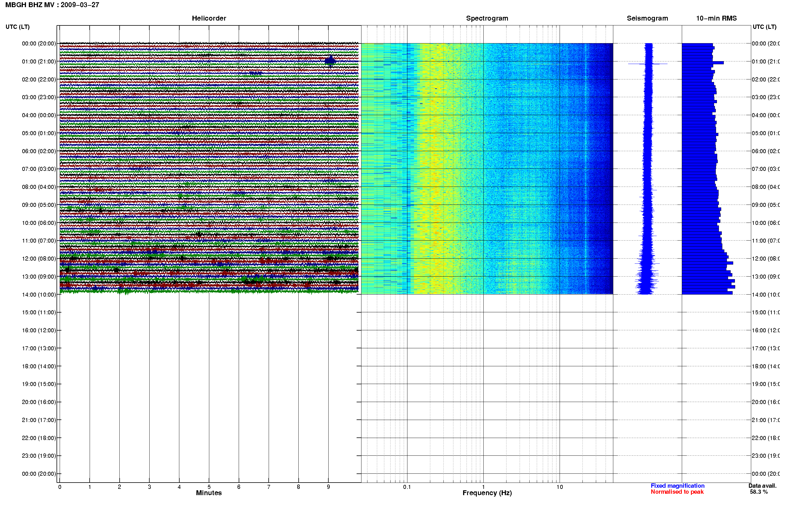
Task: Click left axis label 19:00 (15:00)
Action: pos(39,384)
